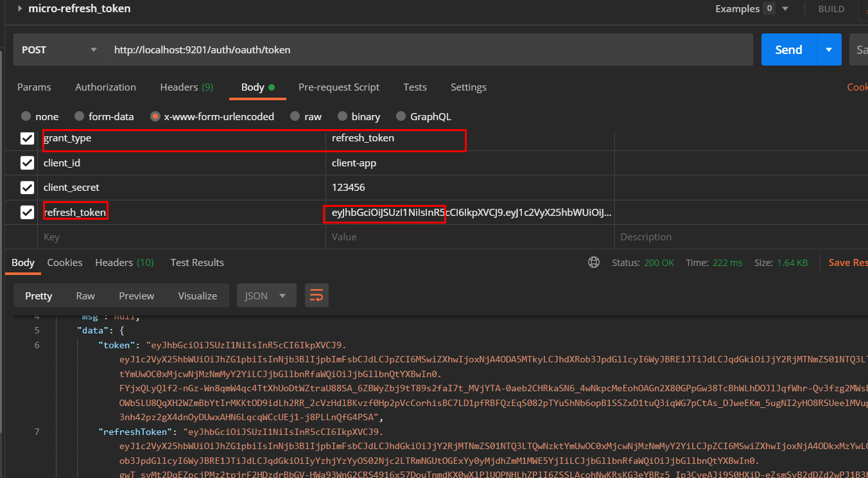Click line number 6 in response gutter
Image resolution: width=868 pixels, height=478 pixels.
point(37,345)
